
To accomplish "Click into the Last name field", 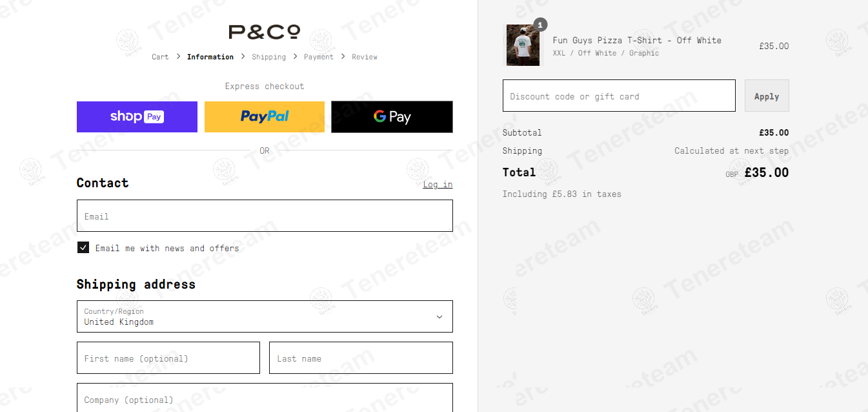I will click(361, 358).
